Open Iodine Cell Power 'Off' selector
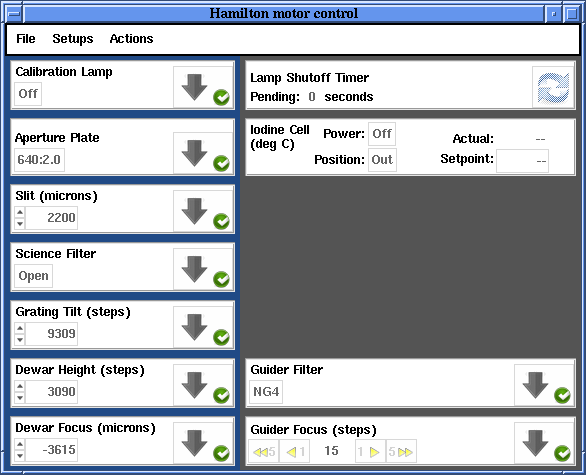 [382, 134]
